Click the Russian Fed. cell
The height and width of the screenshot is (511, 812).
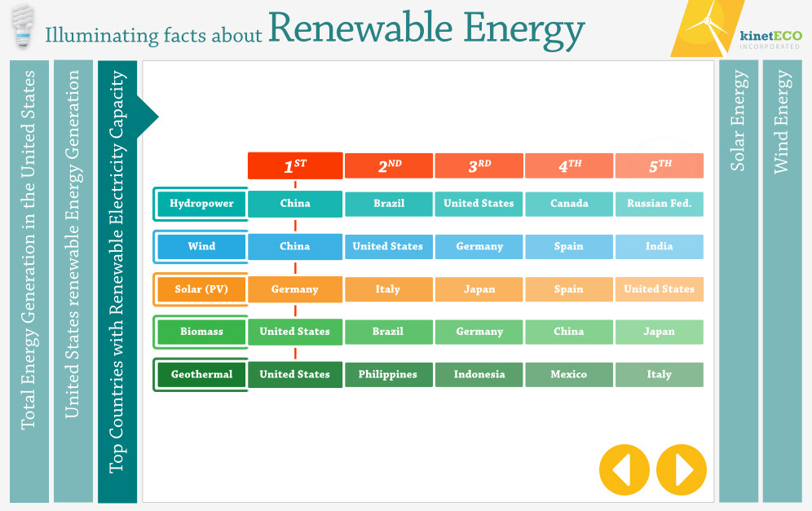pyautogui.click(x=660, y=204)
